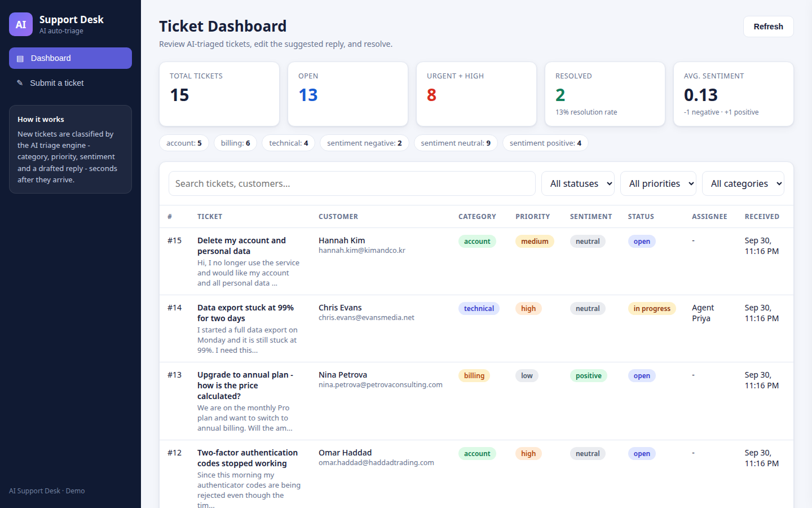This screenshot has height=508, width=812.
Task: Open ticket 'Two-factor authentication codes stopped working'
Action: pos(248,458)
